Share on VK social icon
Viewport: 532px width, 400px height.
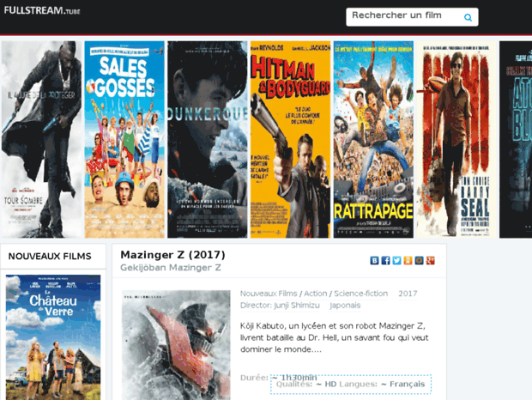pyautogui.click(x=375, y=260)
